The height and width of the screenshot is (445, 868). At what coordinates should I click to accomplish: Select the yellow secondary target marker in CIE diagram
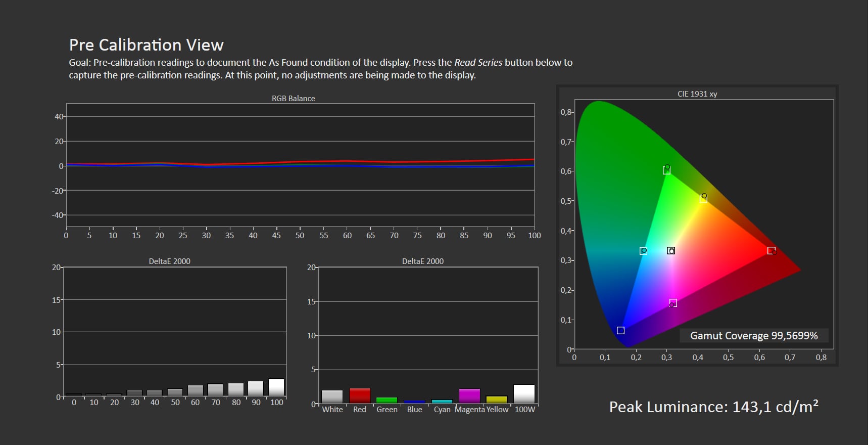[703, 199]
